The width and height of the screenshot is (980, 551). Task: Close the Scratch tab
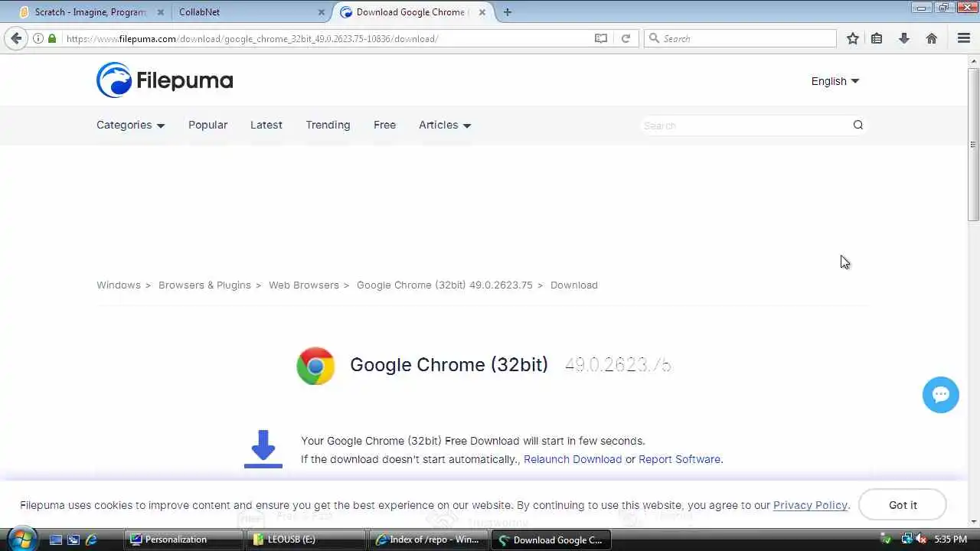point(160,12)
